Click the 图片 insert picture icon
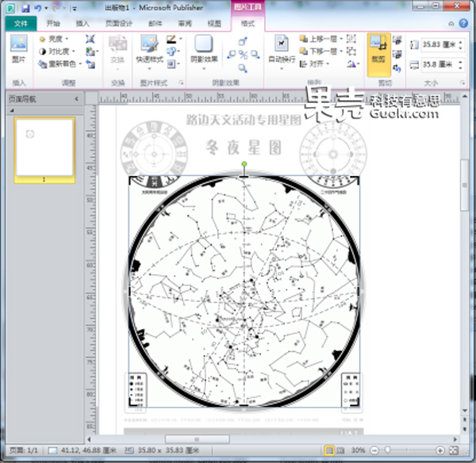The image size is (476, 463). [18, 48]
